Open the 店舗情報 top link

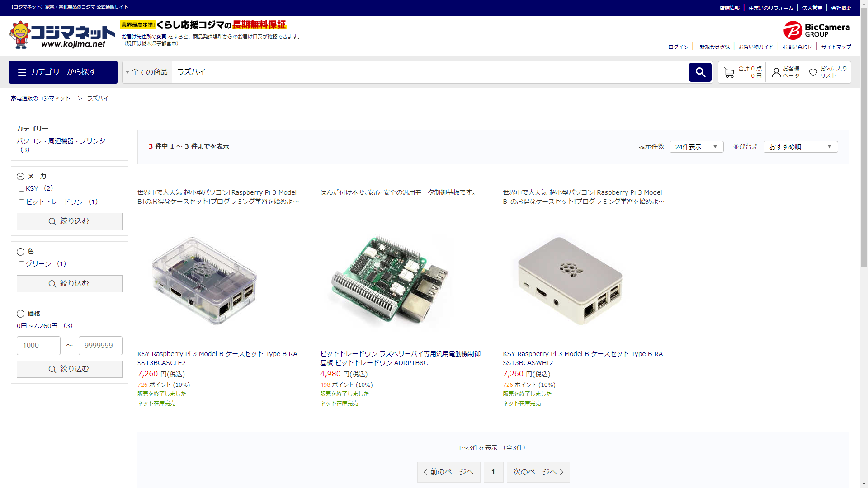[x=729, y=8]
